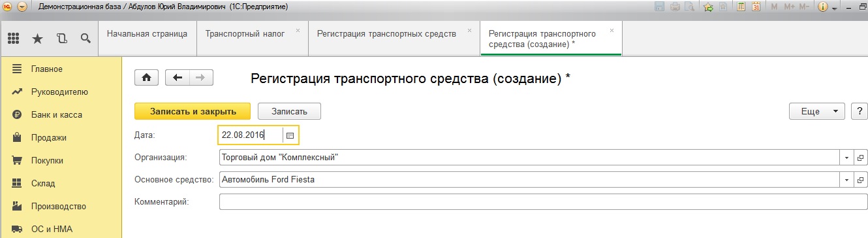
Task: Close the Регистрация транспортных средств tab
Action: 469,31
